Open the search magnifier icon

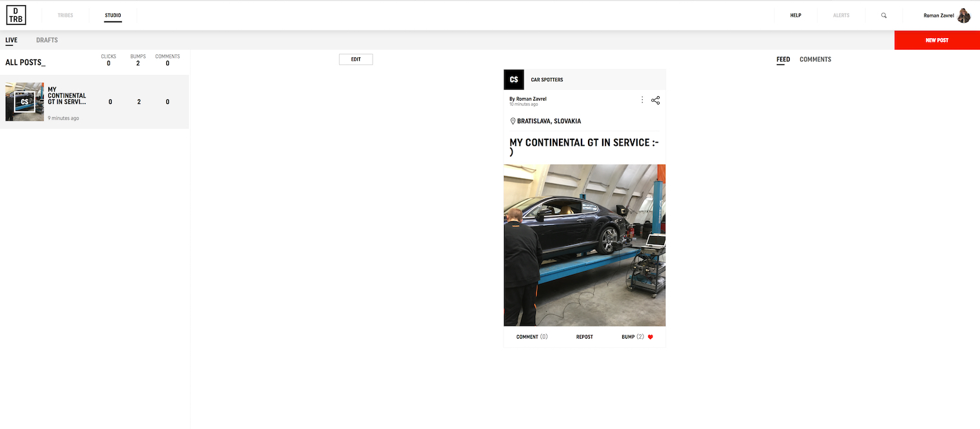[x=884, y=15]
